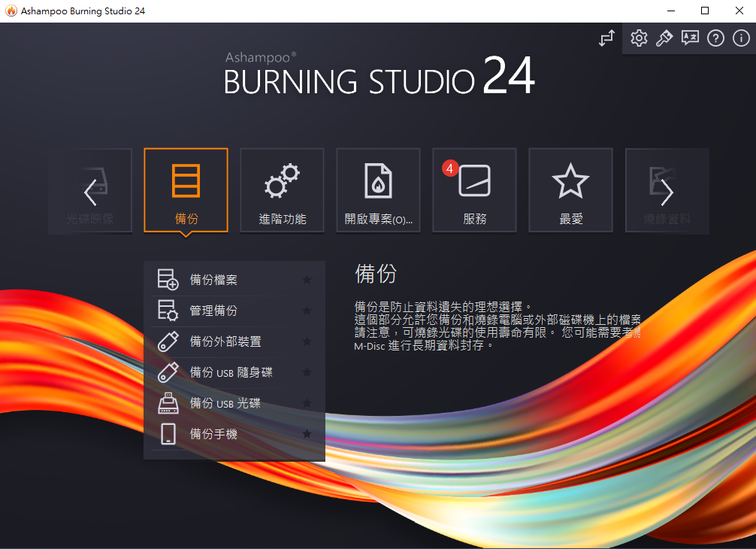Click the help question mark icon

coord(715,38)
